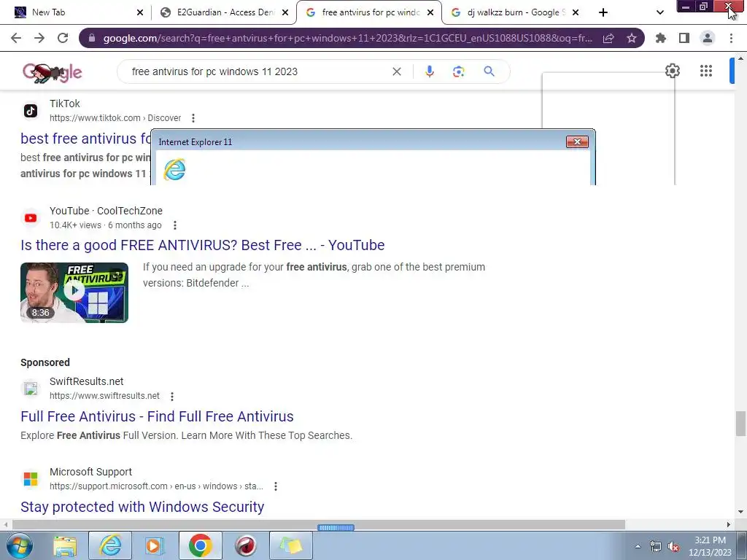Submit search with magnifier icon
The width and height of the screenshot is (747, 560).
[x=489, y=71]
